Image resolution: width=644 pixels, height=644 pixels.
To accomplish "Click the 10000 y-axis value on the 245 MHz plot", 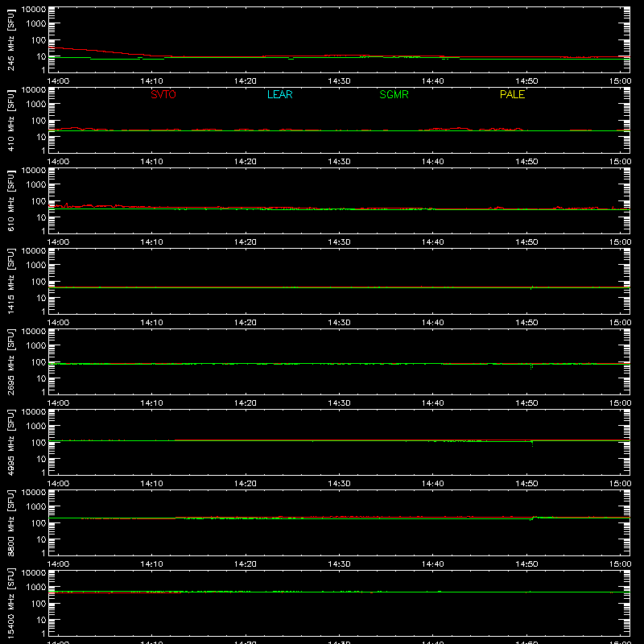I will pyautogui.click(x=34, y=9).
